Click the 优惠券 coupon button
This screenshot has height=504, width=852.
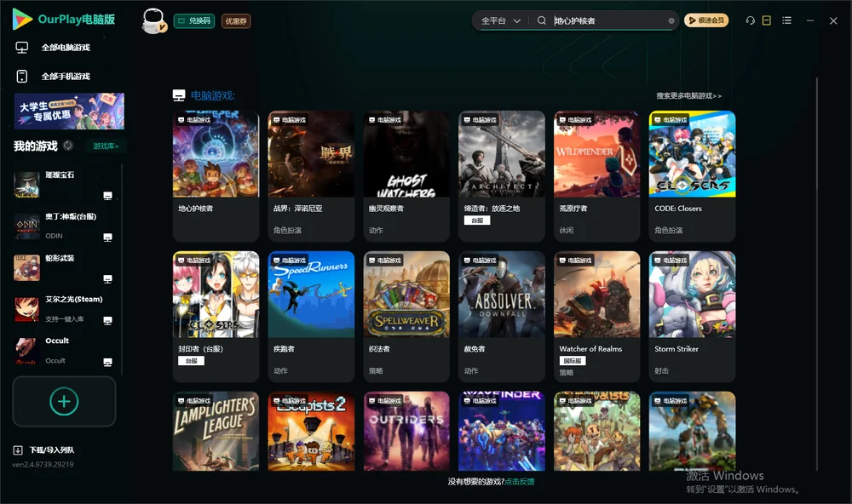pos(236,20)
